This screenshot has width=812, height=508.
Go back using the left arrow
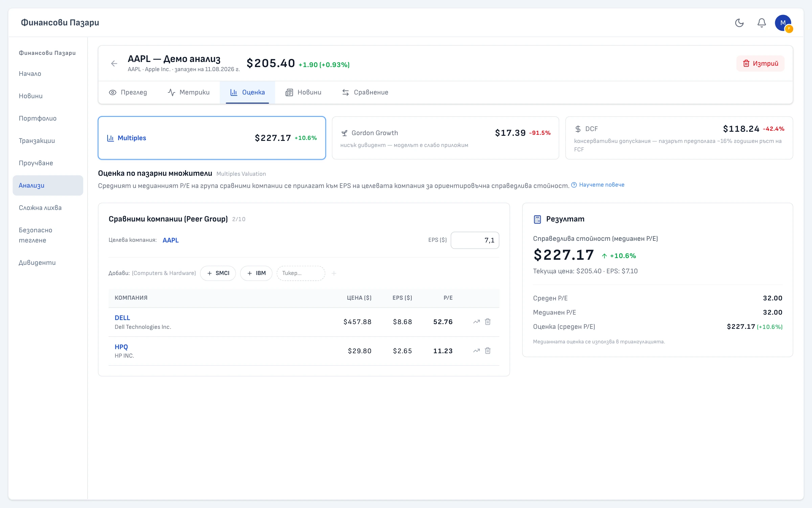[114, 63]
